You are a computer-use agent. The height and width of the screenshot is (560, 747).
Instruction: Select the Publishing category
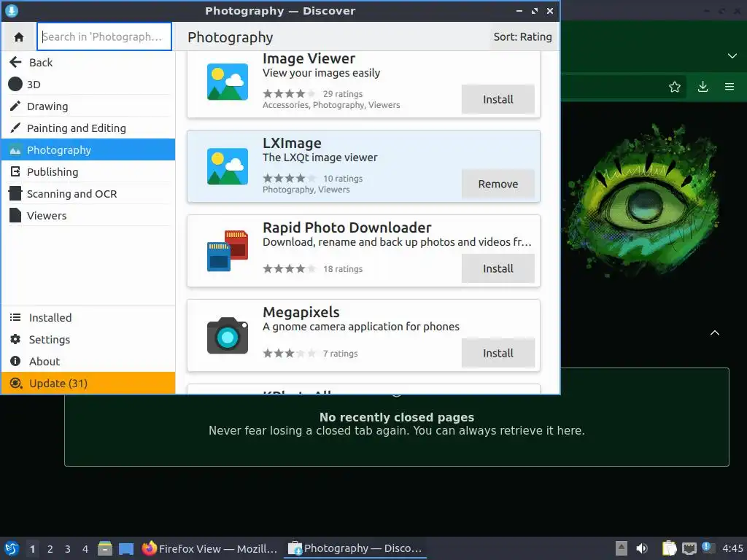[x=88, y=172]
